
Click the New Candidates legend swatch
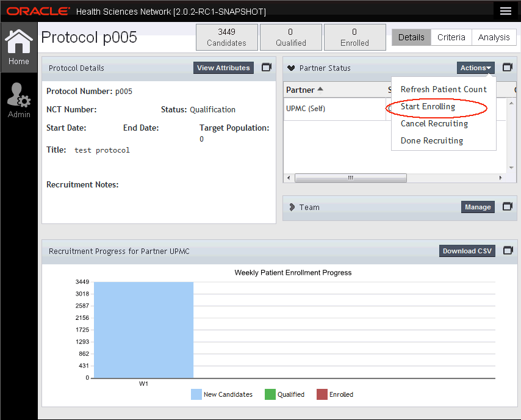[x=196, y=394]
